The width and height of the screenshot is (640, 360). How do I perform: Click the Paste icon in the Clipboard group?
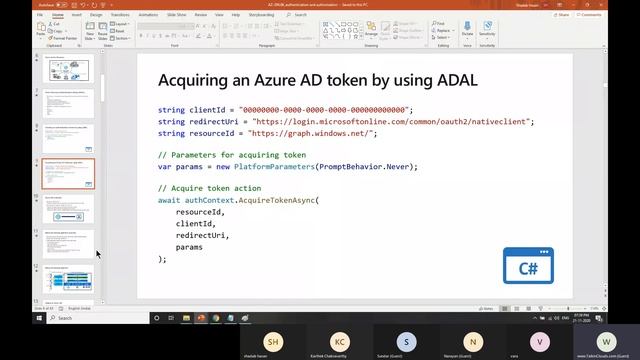coord(41,27)
